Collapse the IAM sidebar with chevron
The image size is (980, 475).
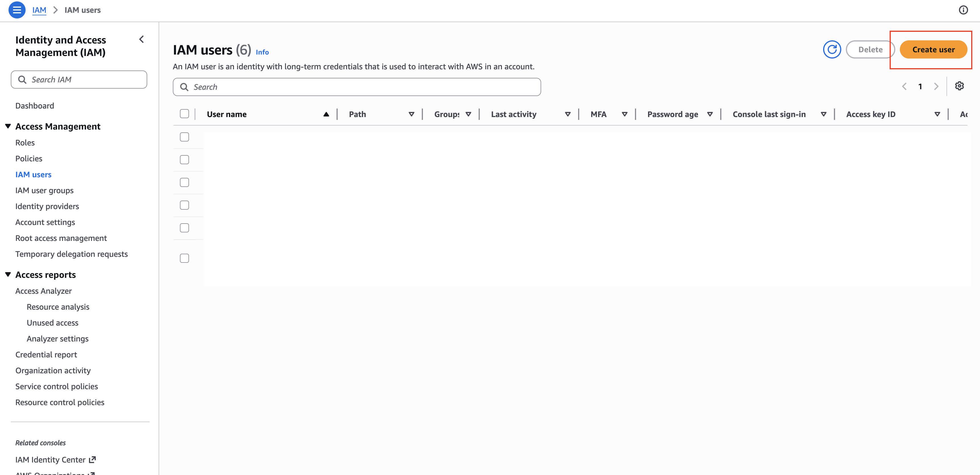coord(142,39)
